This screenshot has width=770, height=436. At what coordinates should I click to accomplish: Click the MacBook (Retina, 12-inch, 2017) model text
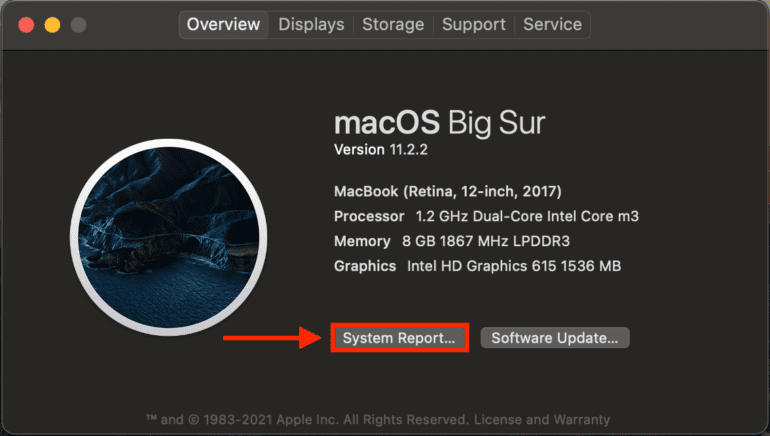[447, 191]
